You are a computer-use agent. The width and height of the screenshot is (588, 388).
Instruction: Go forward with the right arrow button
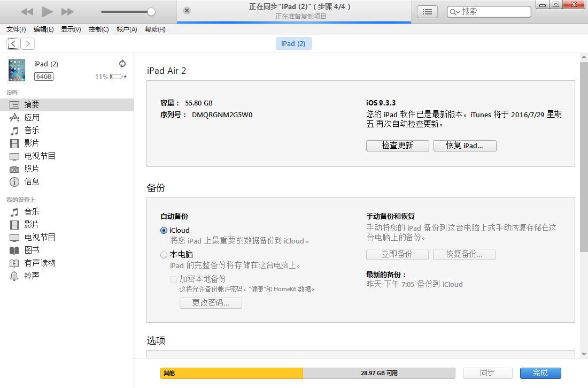[x=28, y=43]
